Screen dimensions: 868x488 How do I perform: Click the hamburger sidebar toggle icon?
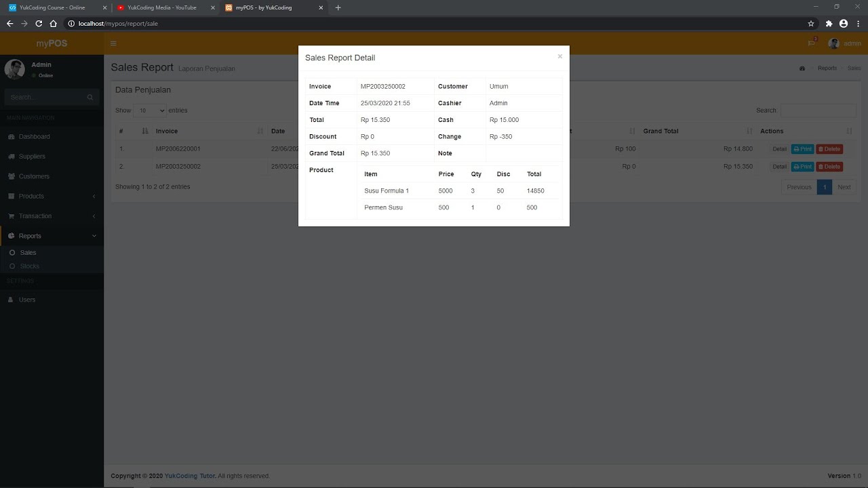pos(113,43)
